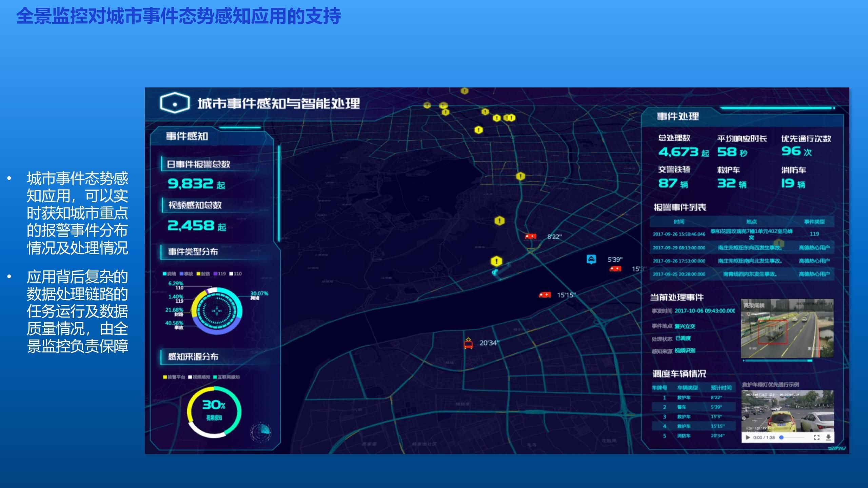Toggle the 接警平台 legend item in the source chart

[x=174, y=377]
